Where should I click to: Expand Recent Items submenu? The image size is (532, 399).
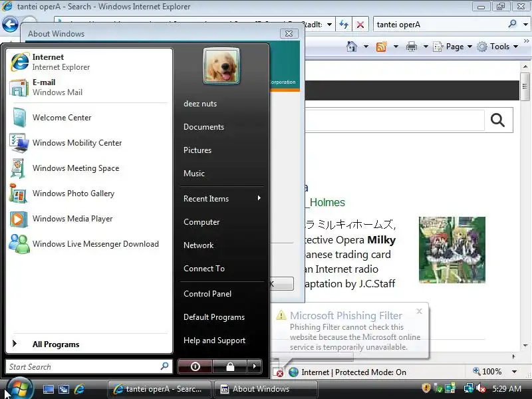click(x=222, y=198)
